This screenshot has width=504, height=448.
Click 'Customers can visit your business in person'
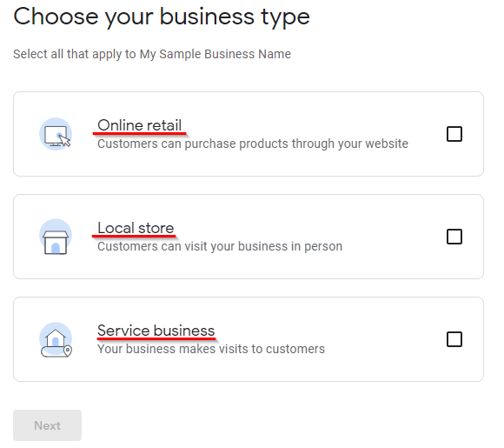click(x=220, y=246)
